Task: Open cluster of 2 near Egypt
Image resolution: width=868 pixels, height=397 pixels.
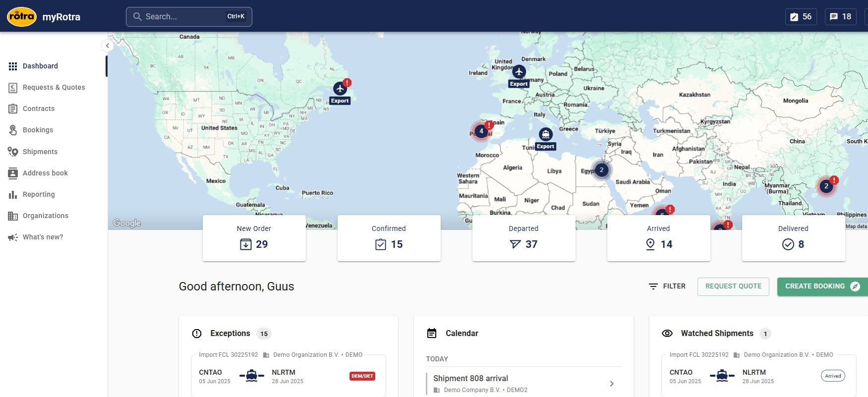Action: pyautogui.click(x=601, y=170)
